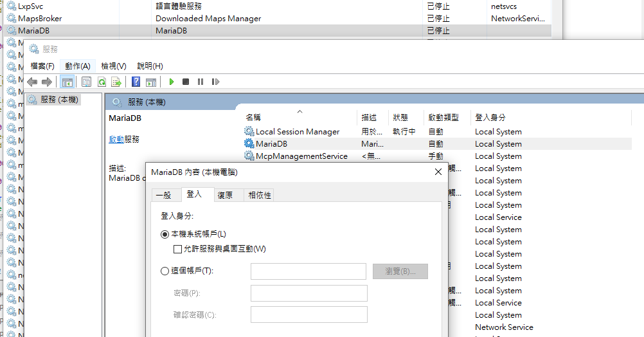Select 服務 (本機) tree node in left pane
This screenshot has height=337, width=644.
(x=59, y=100)
